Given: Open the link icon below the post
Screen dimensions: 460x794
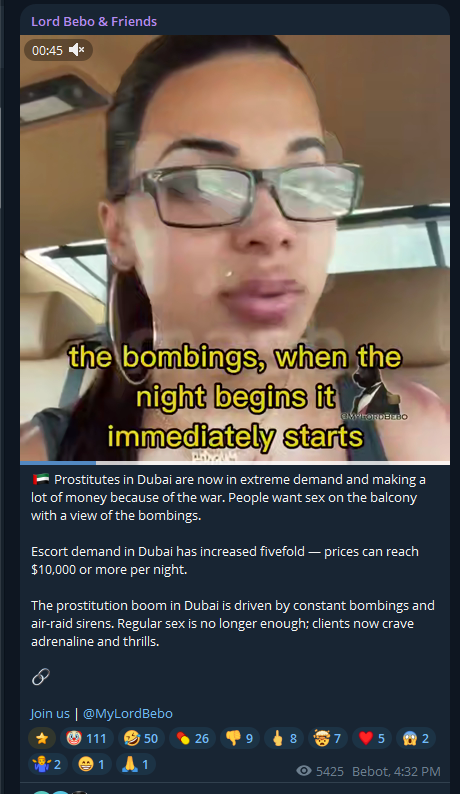Looking at the screenshot, I should point(41,677).
